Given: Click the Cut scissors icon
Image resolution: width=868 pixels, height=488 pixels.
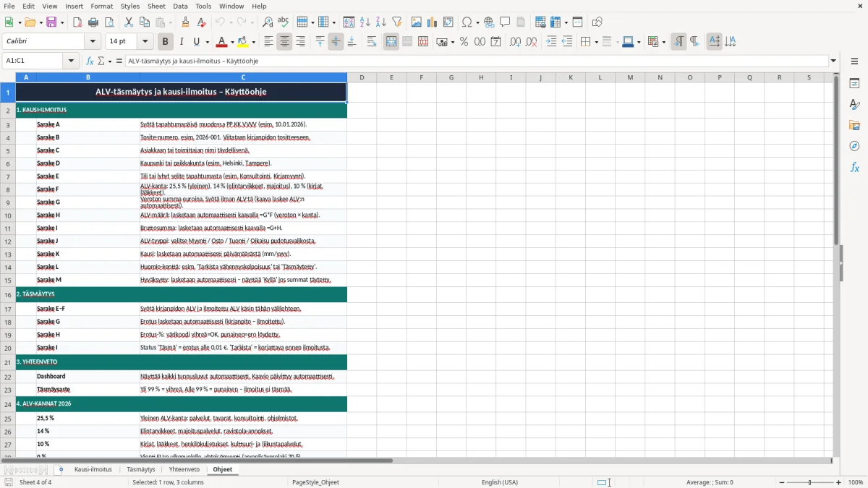Looking at the screenshot, I should coord(129,22).
